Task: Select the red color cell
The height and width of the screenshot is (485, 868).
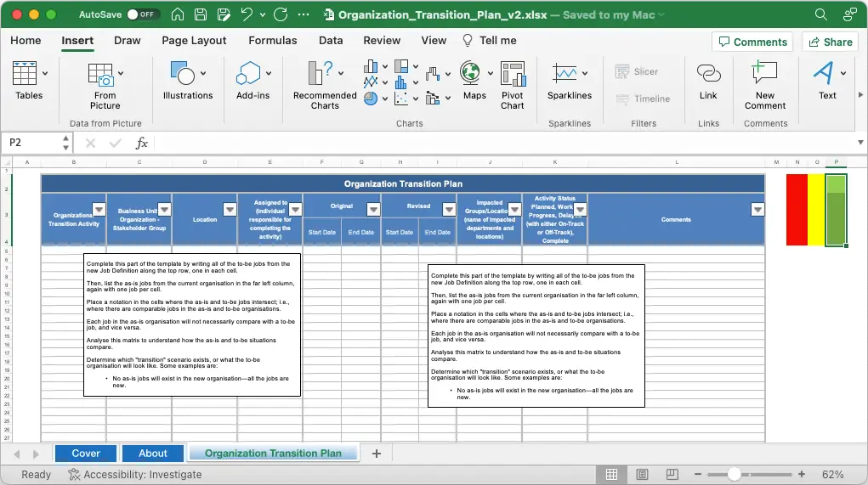Action: click(x=797, y=210)
